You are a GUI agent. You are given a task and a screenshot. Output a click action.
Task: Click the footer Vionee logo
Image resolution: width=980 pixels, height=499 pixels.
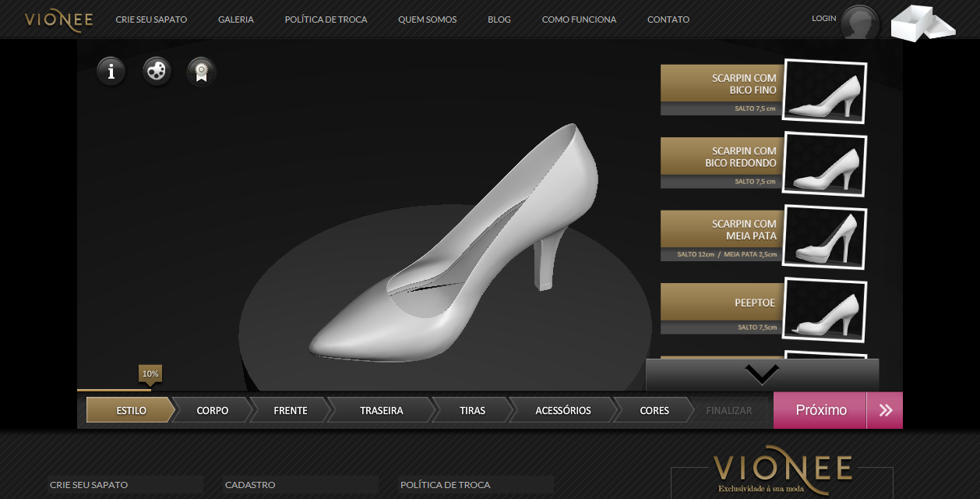coord(782,471)
